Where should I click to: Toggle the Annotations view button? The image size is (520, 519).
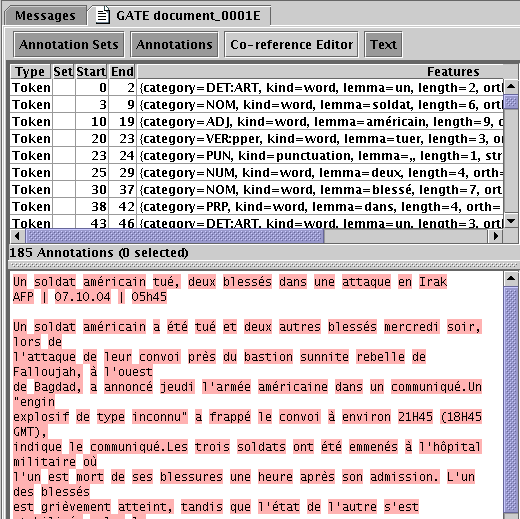pyautogui.click(x=174, y=44)
